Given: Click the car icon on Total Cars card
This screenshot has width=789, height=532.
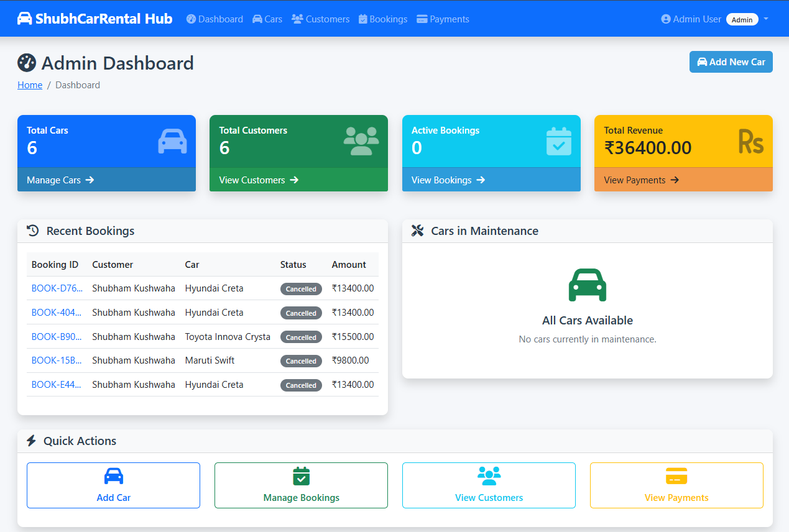Looking at the screenshot, I should 172,141.
